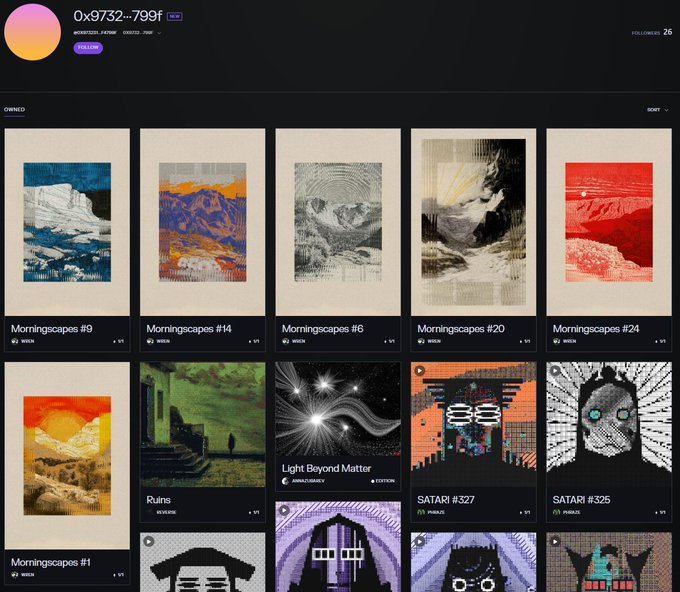This screenshot has width=680, height=592.
Task: Click the PHRAZE creator icon under SATARI #327
Action: 421,512
